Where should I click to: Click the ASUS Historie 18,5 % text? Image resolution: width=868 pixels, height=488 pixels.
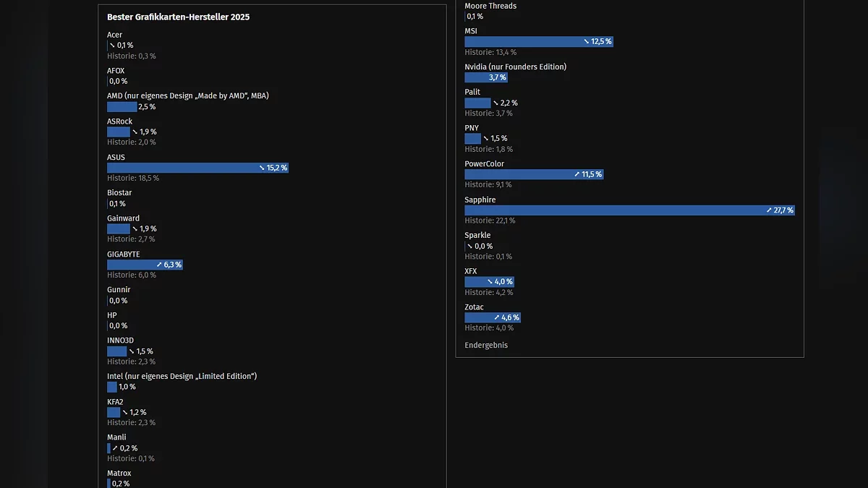tap(133, 178)
